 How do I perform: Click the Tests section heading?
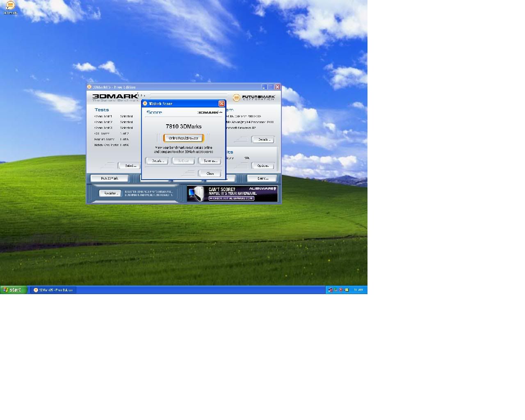tap(102, 110)
